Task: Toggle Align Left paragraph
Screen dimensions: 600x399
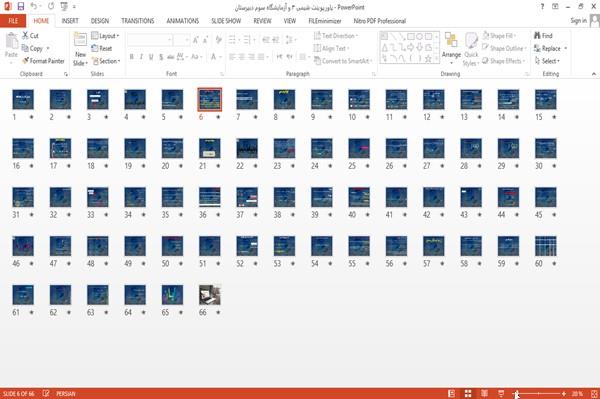Action: point(232,57)
